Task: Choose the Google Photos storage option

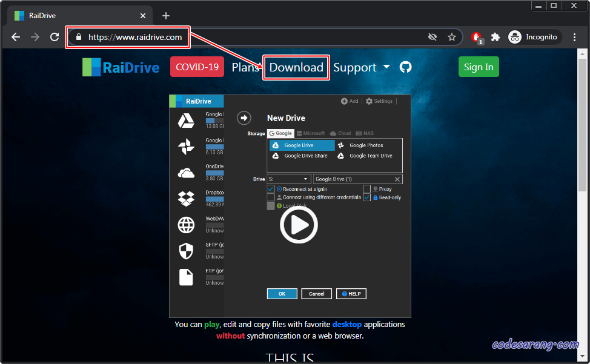Action: 360,145
